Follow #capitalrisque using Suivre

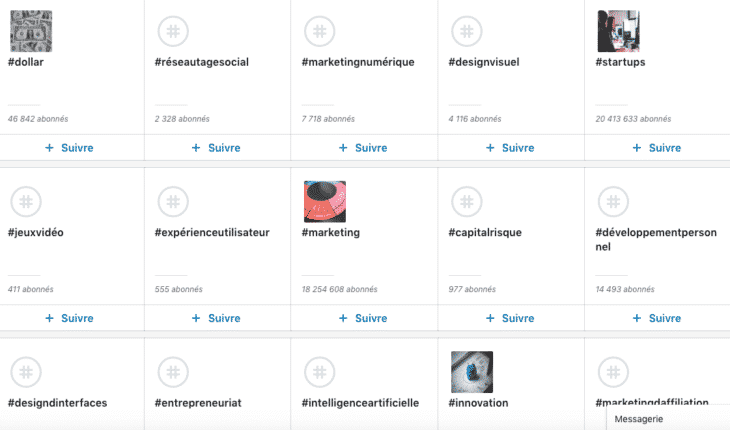click(x=509, y=318)
